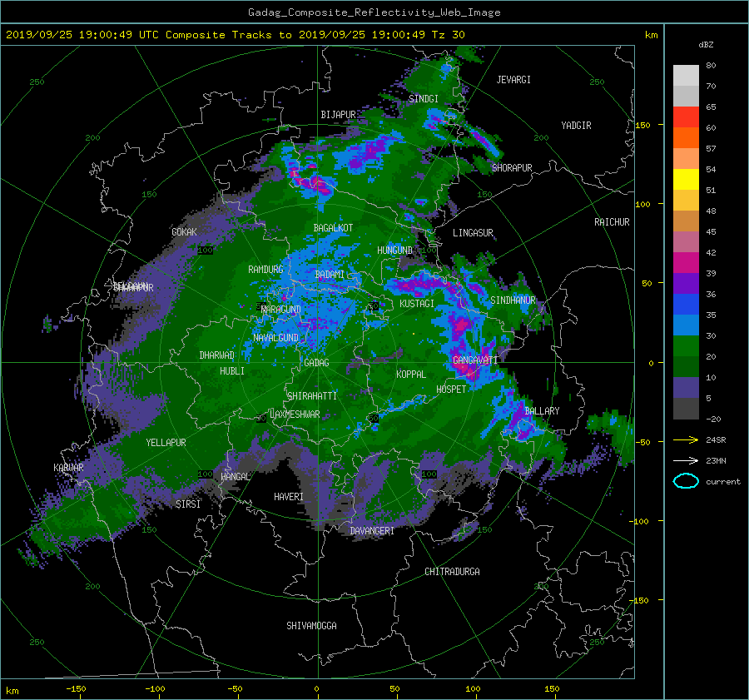Click the YADGIR city label
This screenshot has width=749, height=700.
click(x=576, y=126)
